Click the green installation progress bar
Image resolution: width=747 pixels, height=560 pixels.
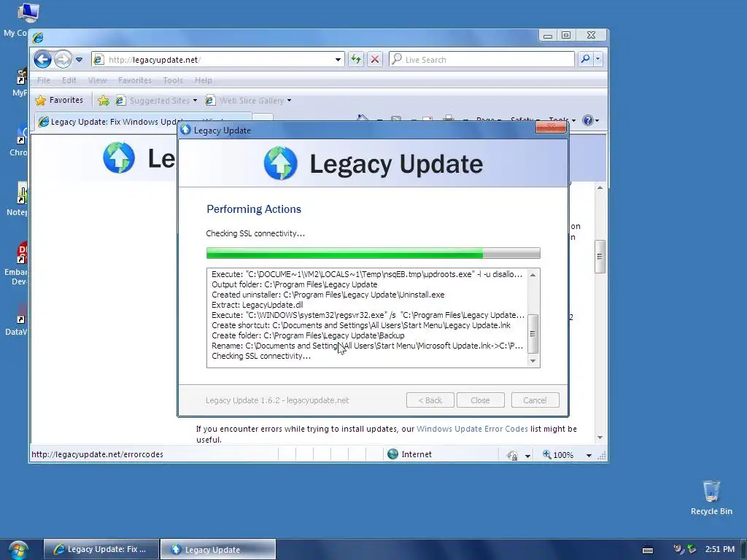[x=373, y=253]
